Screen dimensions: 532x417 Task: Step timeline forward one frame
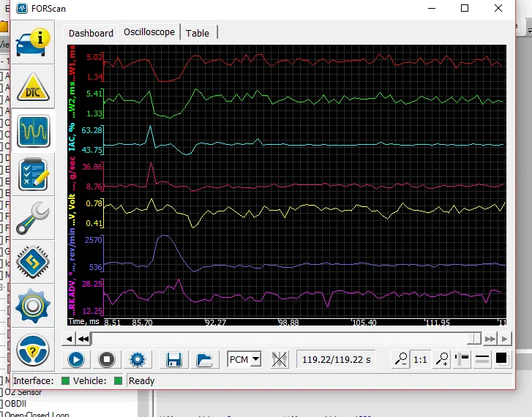(504, 339)
